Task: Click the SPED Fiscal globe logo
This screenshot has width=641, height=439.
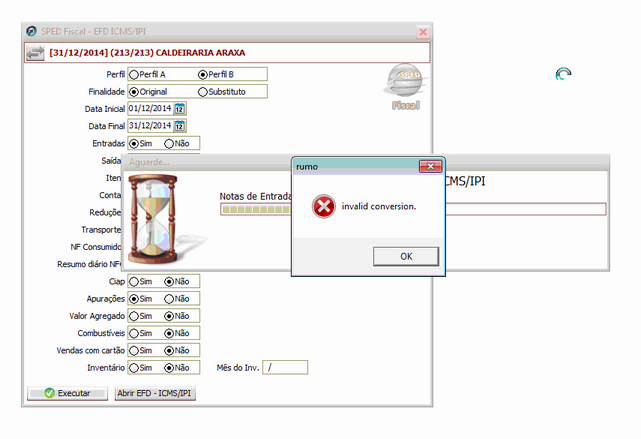Action: [x=406, y=87]
